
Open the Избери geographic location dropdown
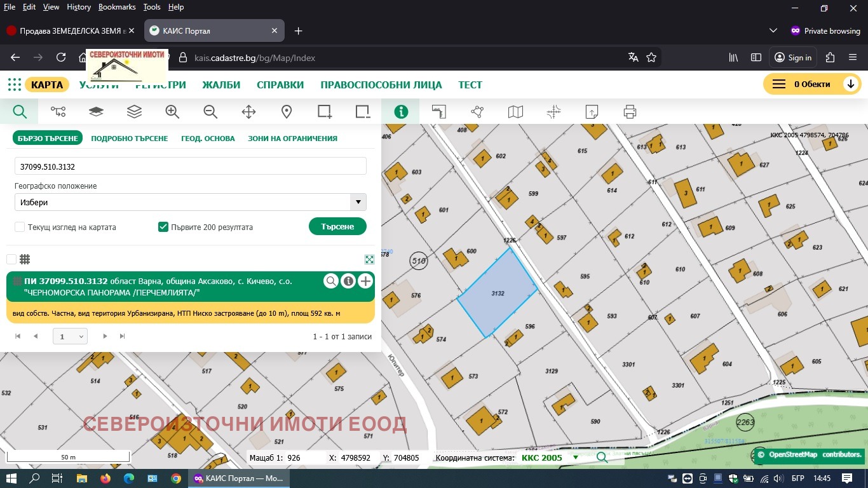pos(358,202)
